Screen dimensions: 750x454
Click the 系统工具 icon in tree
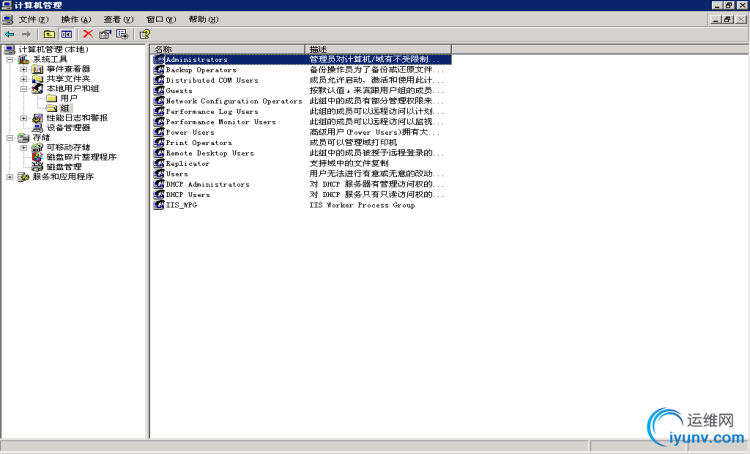click(23, 59)
